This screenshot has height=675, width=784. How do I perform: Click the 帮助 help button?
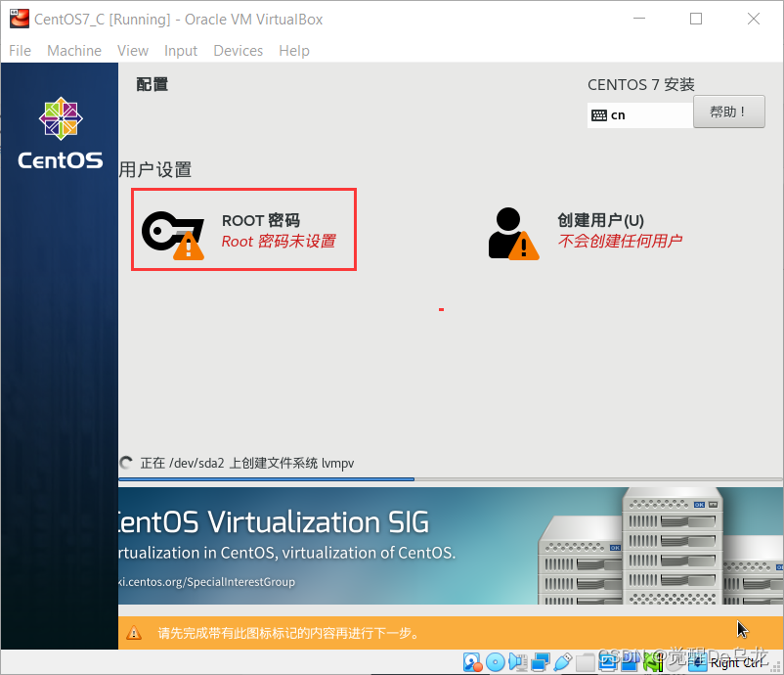(728, 112)
